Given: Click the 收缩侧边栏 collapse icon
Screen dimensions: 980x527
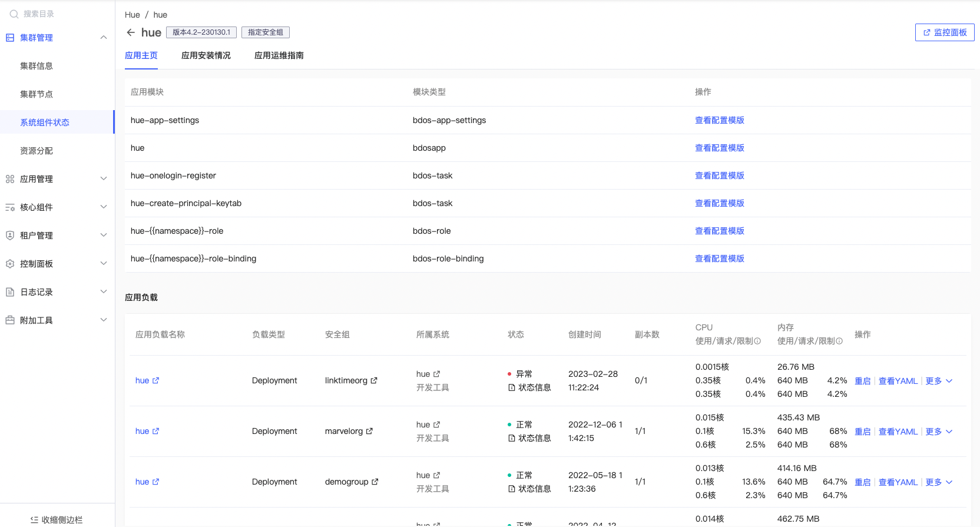Looking at the screenshot, I should 34,520.
